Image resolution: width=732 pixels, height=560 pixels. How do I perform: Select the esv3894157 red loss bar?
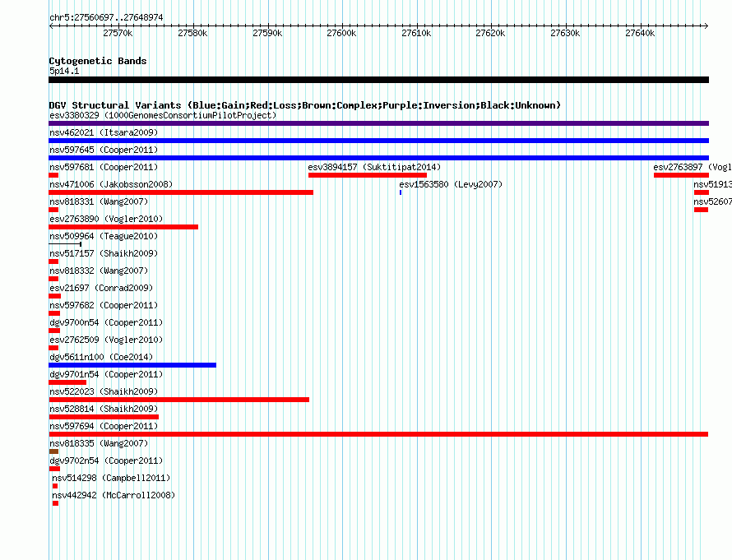coord(368,175)
